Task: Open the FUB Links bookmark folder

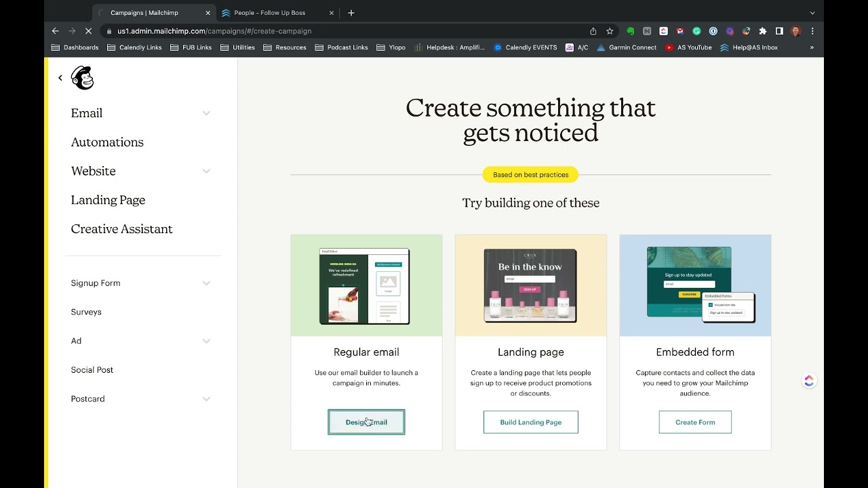Action: point(191,47)
